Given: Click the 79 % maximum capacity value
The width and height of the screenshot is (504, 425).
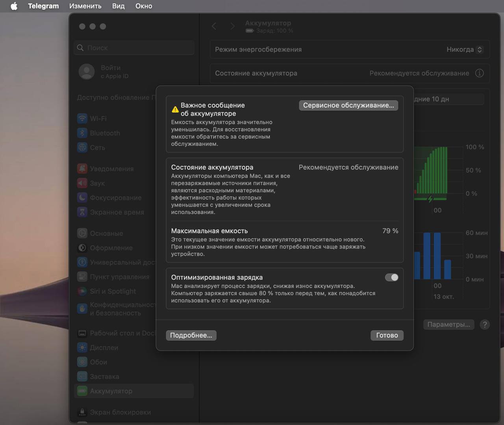Looking at the screenshot, I should pyautogui.click(x=390, y=231).
